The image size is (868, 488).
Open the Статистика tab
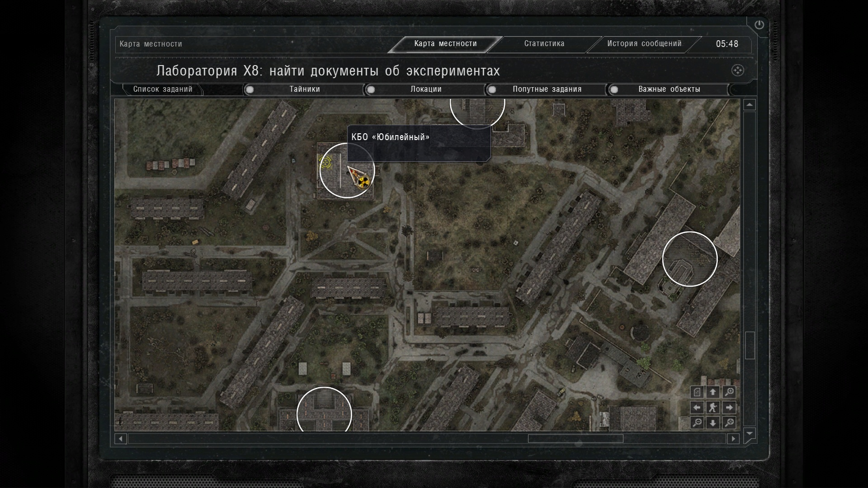point(544,44)
